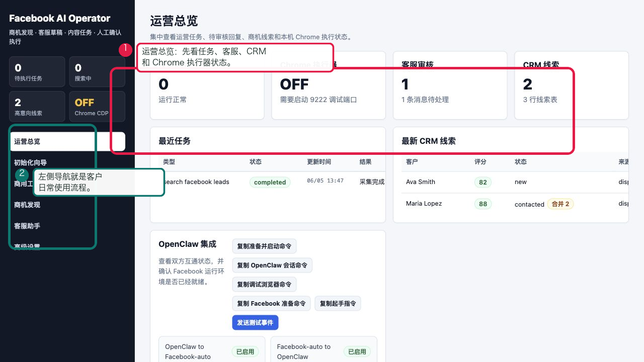Click the blue 发送测试事件 button
This screenshot has height=362, width=644.
255,323
